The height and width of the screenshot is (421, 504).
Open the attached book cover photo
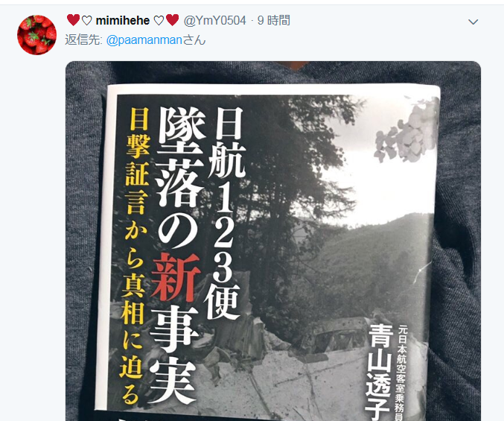tap(273, 241)
